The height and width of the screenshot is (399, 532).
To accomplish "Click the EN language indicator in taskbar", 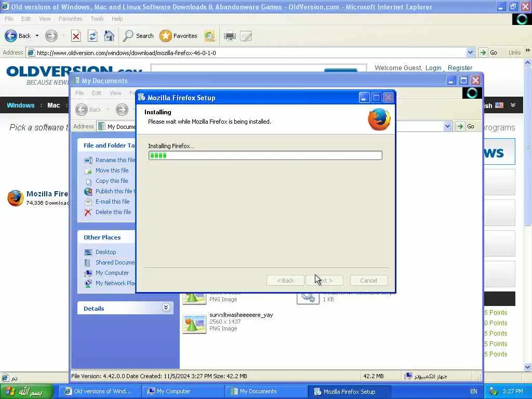I will [474, 391].
